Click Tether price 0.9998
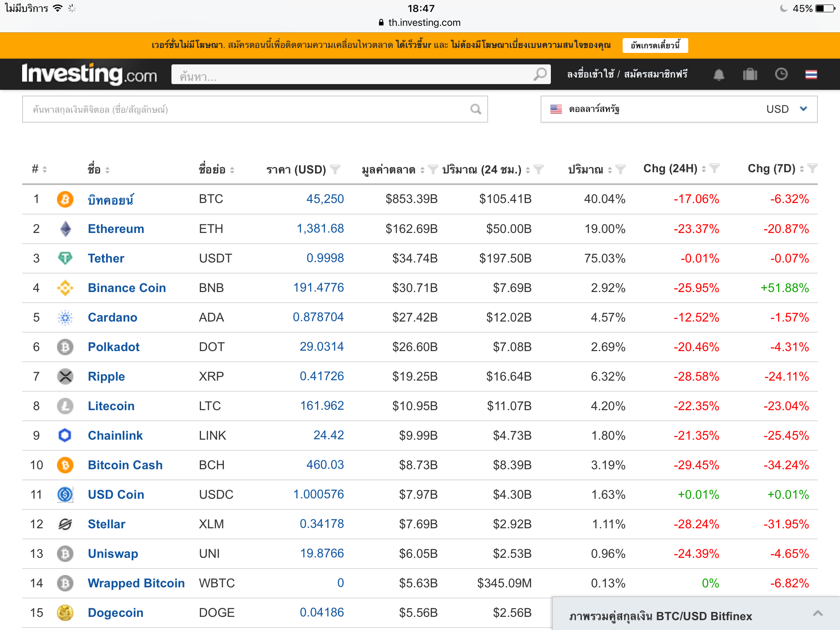This screenshot has width=840, height=630. pyautogui.click(x=325, y=258)
